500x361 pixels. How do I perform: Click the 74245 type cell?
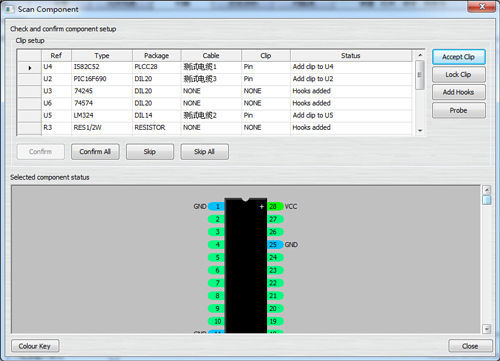pos(102,91)
